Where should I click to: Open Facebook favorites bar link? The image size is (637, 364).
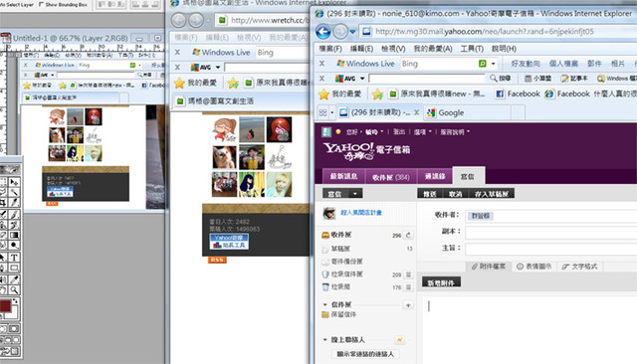coord(518,94)
